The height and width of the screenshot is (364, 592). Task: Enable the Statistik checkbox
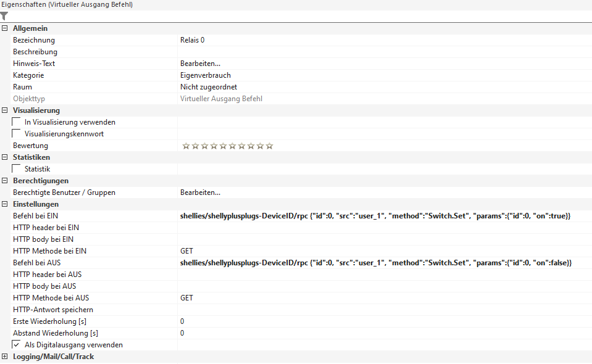click(x=17, y=169)
